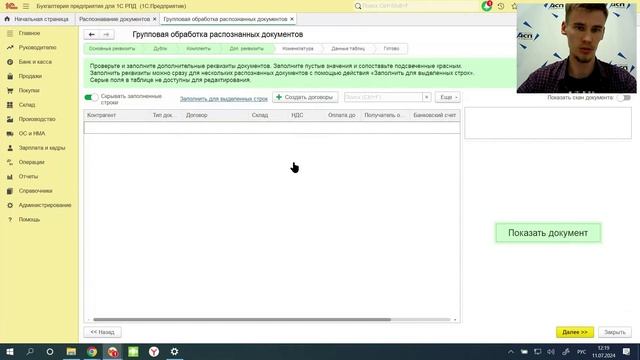Open Google Chrome from the taskbar
Screen dimensions: 640x360
(x=92, y=351)
